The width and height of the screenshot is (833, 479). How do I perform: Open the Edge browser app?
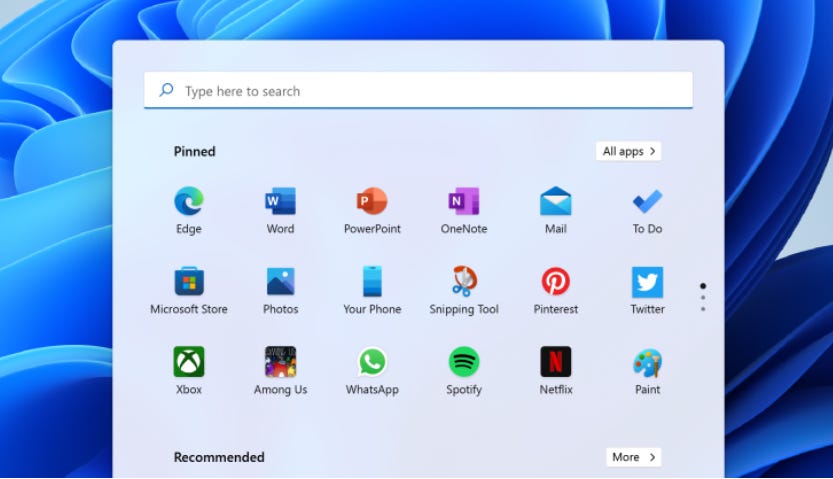click(x=189, y=210)
